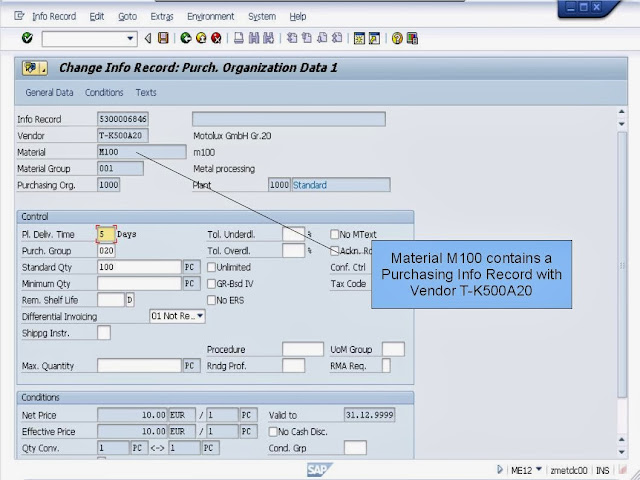
Task: Click the UoM Group input field
Action: pyautogui.click(x=393, y=349)
